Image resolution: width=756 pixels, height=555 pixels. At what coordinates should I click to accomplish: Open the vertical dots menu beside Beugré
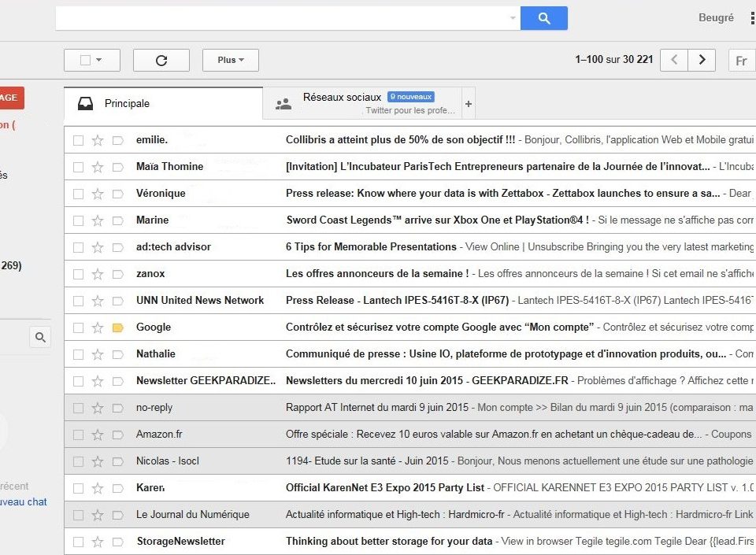752,18
